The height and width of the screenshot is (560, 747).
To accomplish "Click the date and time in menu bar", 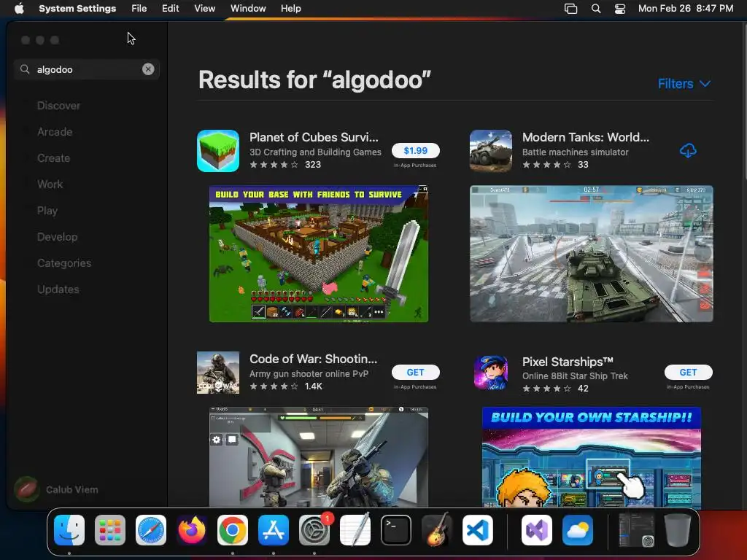I will click(686, 8).
